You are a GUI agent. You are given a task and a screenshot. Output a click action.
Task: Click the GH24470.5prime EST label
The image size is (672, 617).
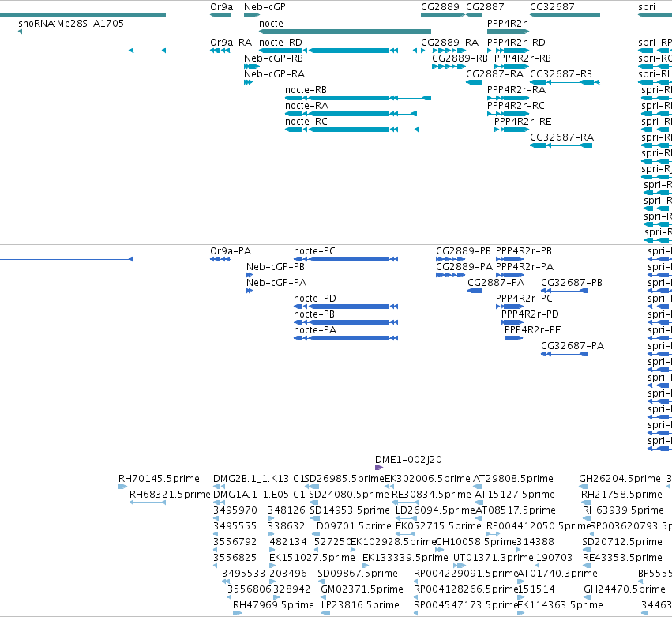625,589
